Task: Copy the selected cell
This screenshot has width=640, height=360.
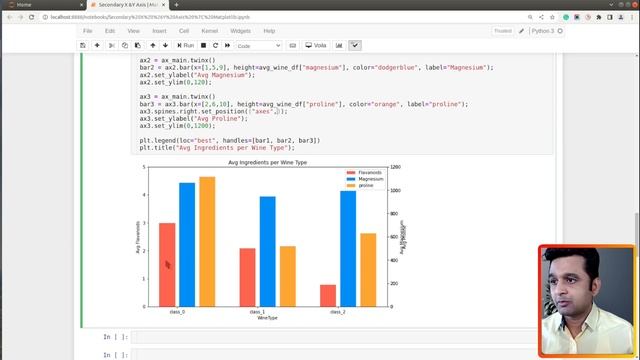Action: click(125, 45)
